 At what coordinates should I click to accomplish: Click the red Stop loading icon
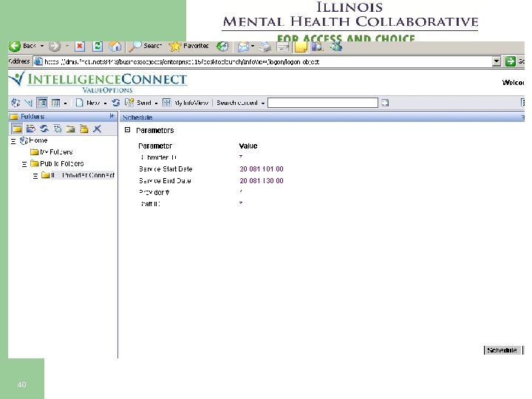pos(80,46)
